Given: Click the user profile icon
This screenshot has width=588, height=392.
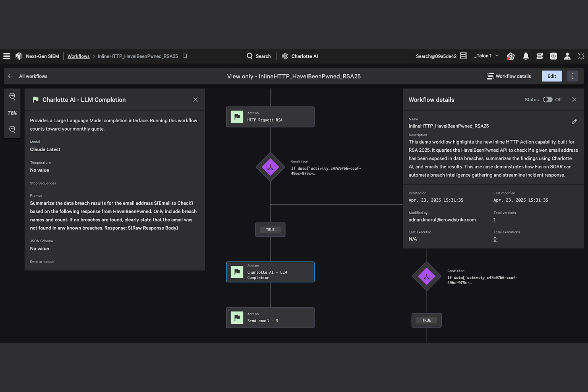Looking at the screenshot, I should (567, 56).
